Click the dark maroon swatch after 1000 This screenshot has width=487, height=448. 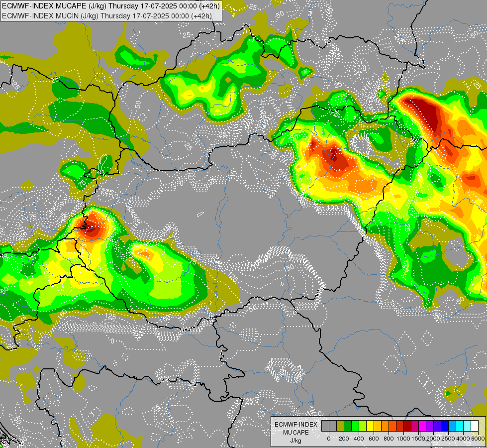[x=407, y=426]
